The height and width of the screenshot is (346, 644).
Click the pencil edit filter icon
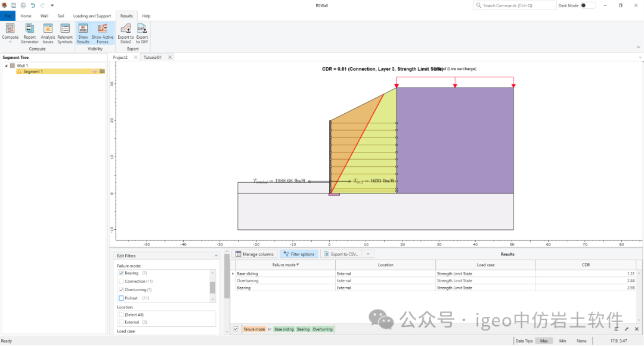point(627,329)
